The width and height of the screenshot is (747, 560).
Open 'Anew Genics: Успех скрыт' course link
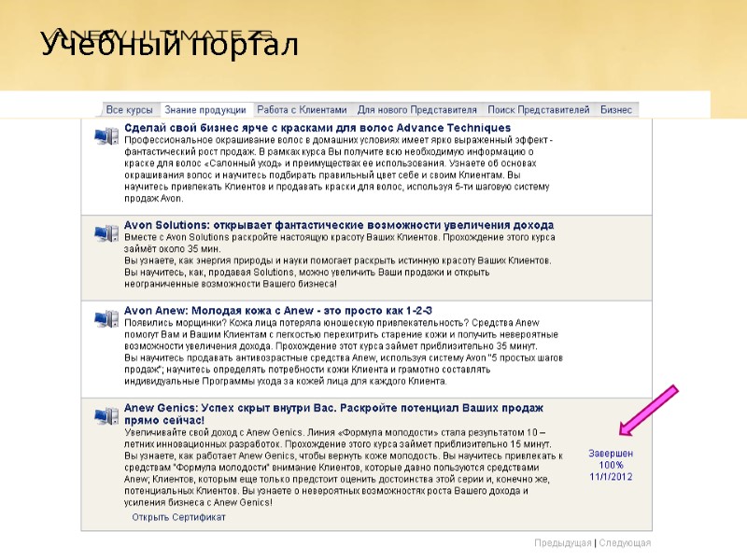pos(333,413)
